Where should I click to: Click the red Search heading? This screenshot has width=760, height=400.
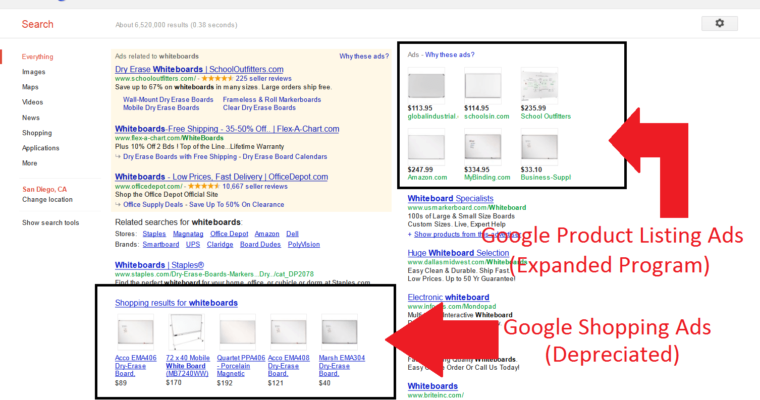point(37,24)
